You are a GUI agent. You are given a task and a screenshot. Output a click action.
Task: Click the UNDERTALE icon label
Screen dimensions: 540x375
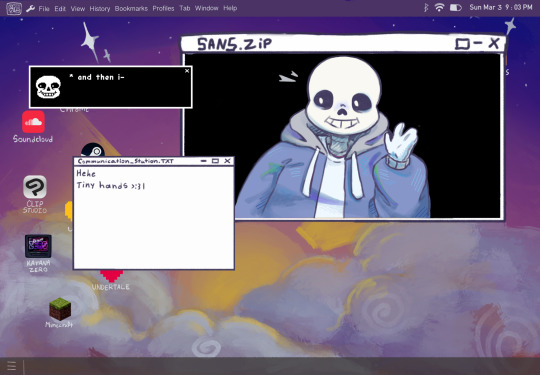(x=111, y=287)
